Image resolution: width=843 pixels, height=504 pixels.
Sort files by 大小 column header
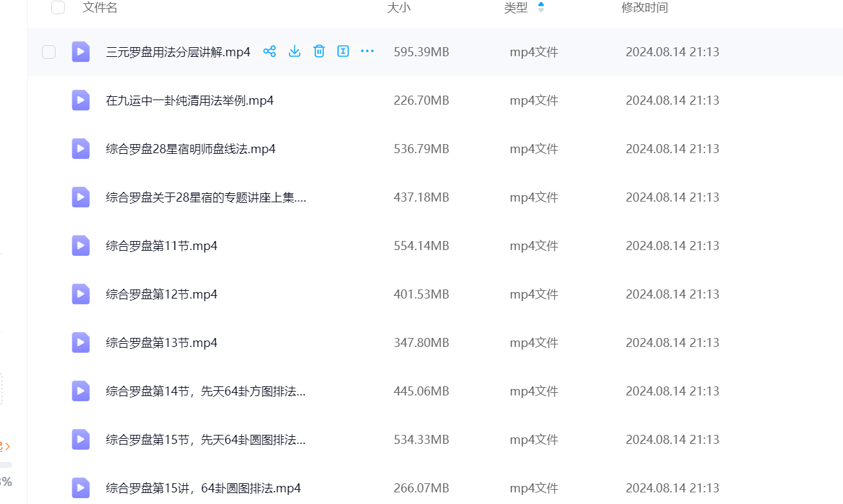click(398, 8)
